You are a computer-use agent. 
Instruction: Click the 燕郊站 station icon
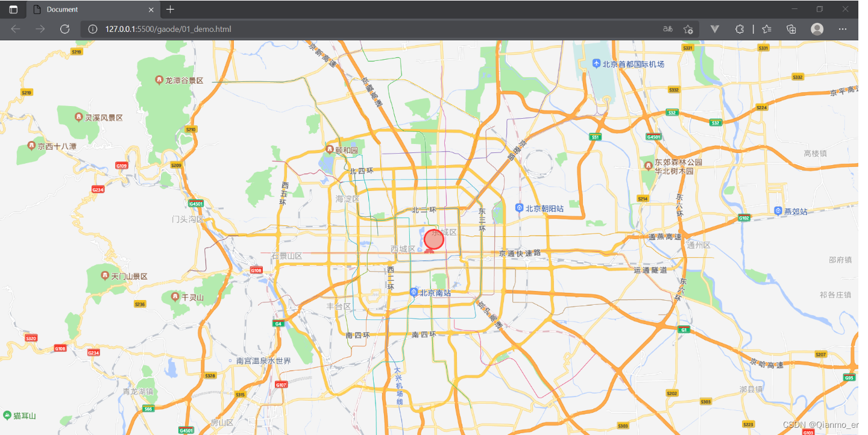778,211
